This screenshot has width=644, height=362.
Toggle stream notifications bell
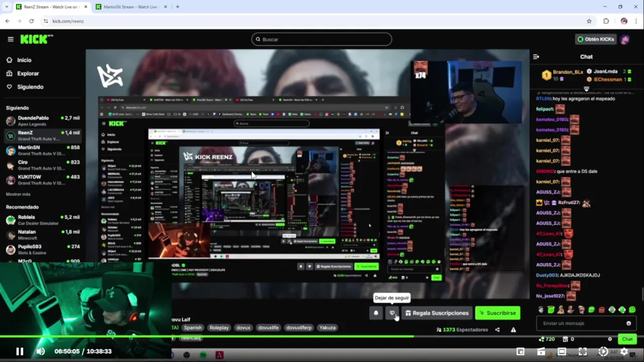tap(376, 313)
